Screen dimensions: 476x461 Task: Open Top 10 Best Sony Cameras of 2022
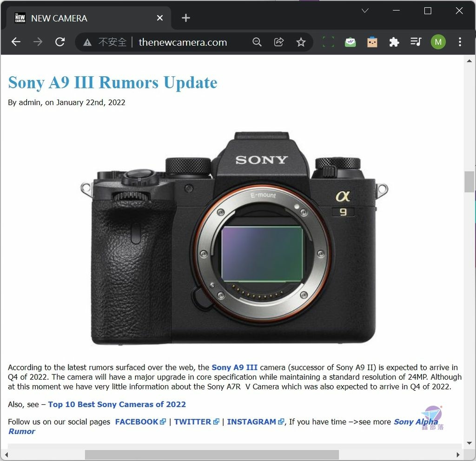click(x=117, y=404)
